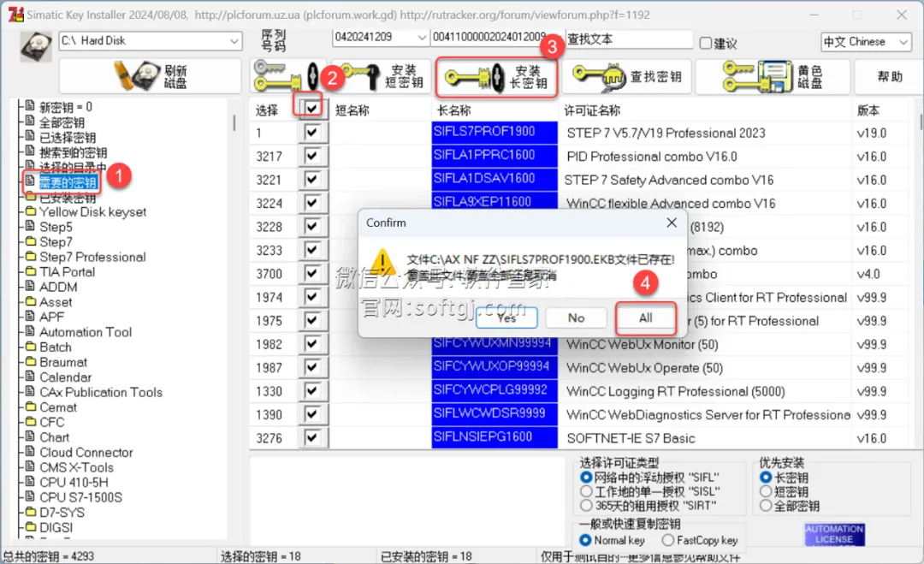Select 新密钥 = 0 tree item
Screen dimensions: 924x564
click(x=65, y=107)
